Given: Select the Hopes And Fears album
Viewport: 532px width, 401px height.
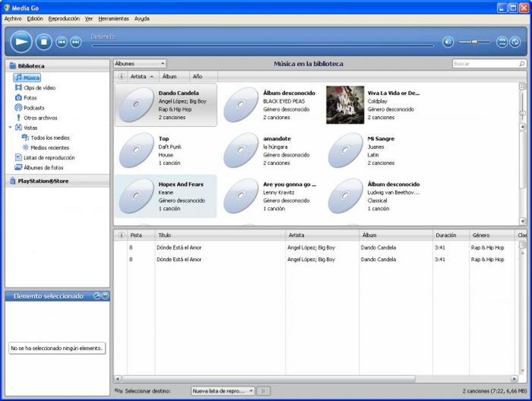Looking at the screenshot, I should 166,196.
